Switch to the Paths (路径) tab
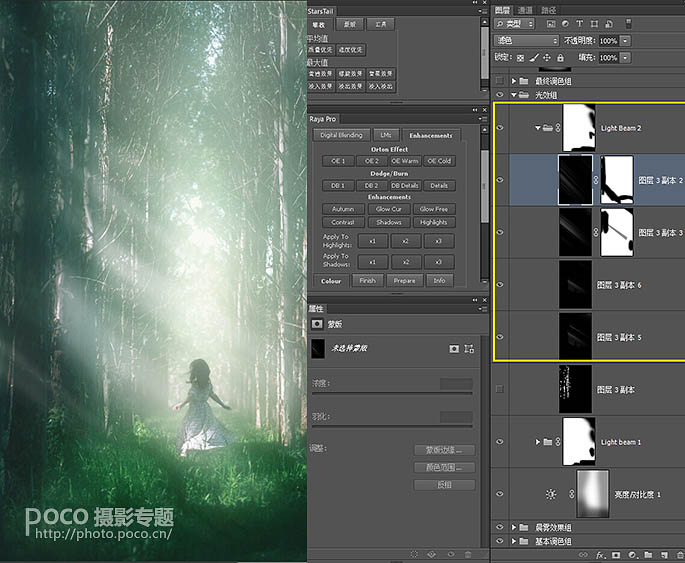This screenshot has height=563, width=685. click(549, 10)
